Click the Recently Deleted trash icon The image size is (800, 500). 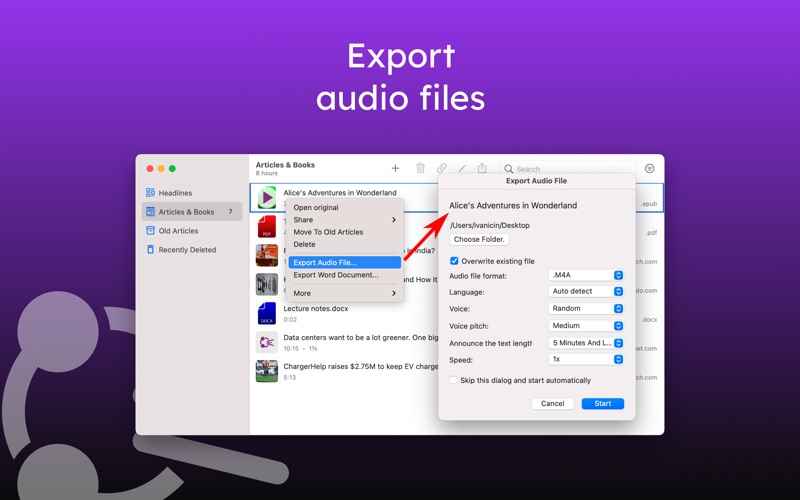coord(150,249)
